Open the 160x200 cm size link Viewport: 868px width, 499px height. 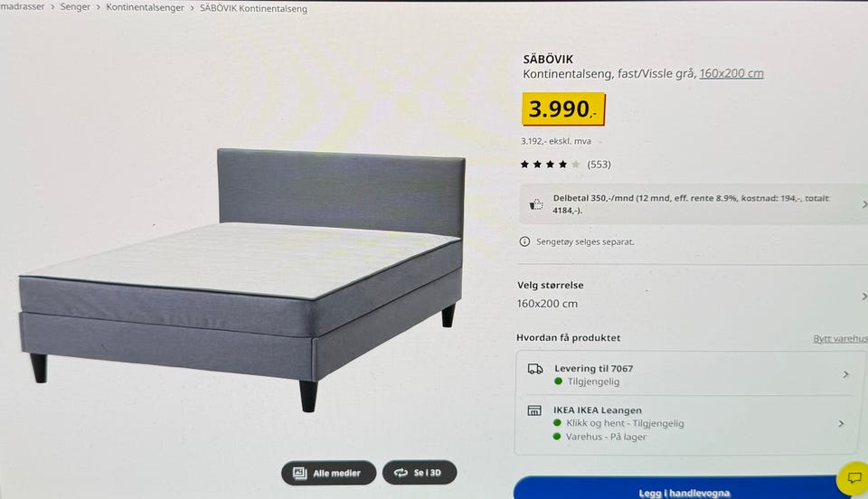point(731,73)
